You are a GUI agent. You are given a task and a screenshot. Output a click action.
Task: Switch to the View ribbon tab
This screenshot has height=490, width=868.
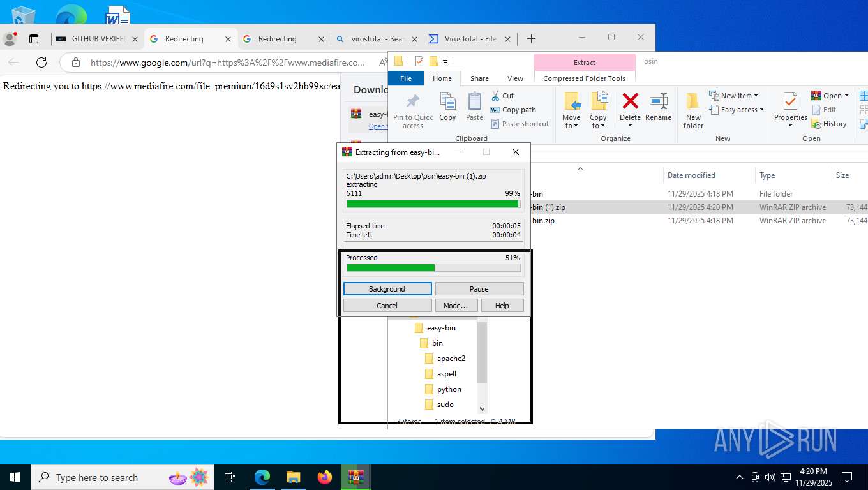515,78
